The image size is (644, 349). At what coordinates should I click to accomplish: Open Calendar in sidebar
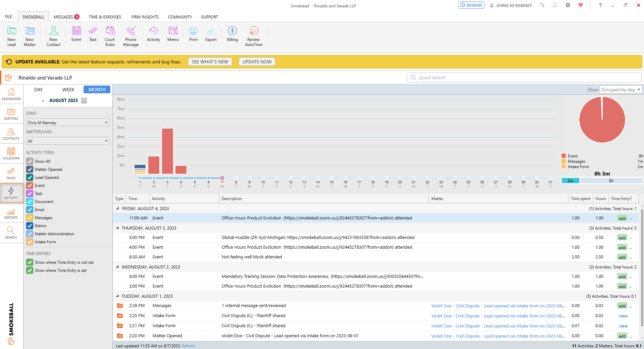(x=11, y=154)
